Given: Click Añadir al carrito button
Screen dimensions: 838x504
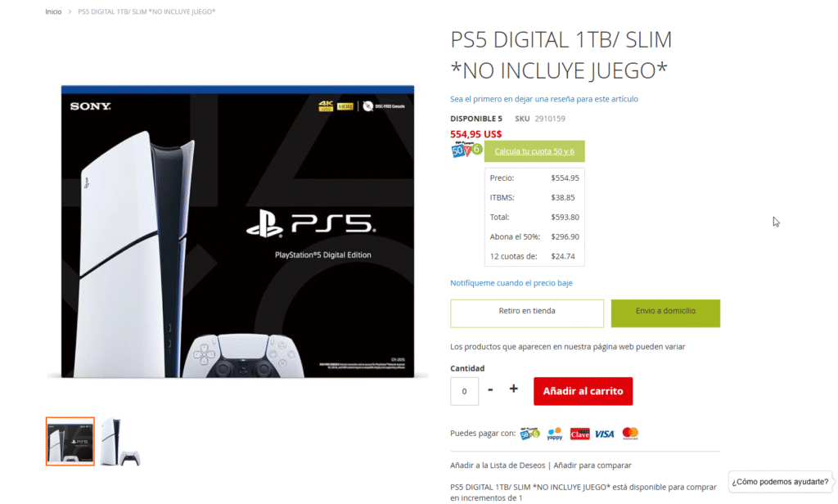Looking at the screenshot, I should pos(583,391).
